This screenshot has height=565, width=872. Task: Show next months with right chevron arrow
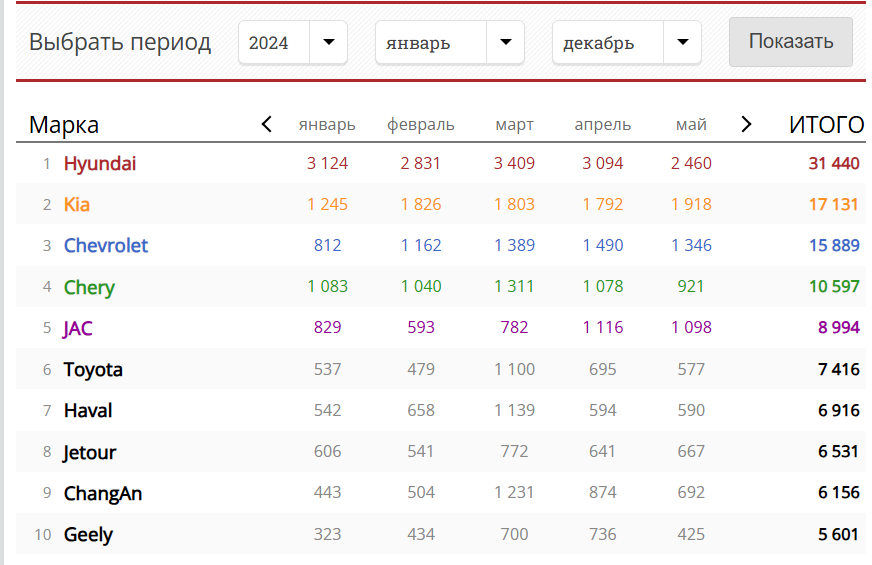(746, 124)
